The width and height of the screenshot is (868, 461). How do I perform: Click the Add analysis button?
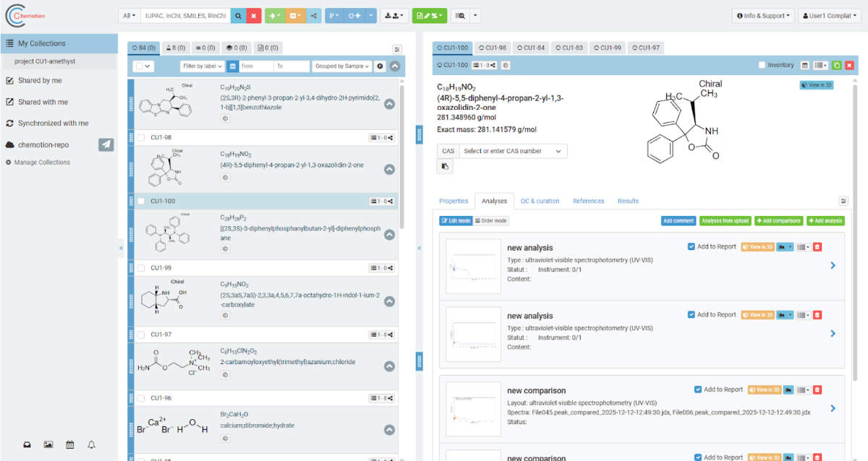pyautogui.click(x=825, y=220)
